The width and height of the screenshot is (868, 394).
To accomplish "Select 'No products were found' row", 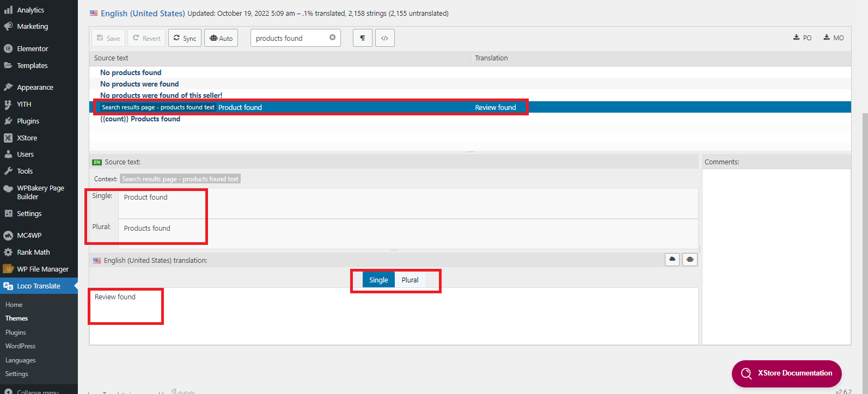I will tap(470, 84).
